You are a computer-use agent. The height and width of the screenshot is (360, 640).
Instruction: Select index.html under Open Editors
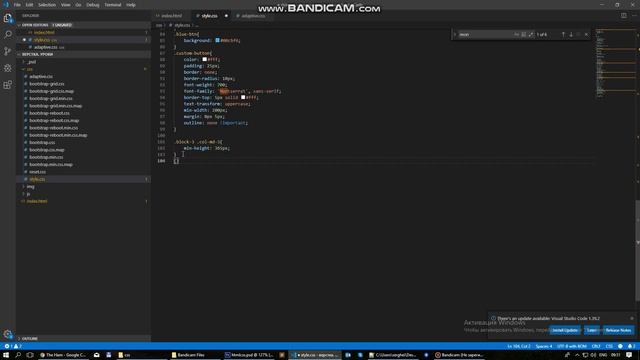click(44, 32)
